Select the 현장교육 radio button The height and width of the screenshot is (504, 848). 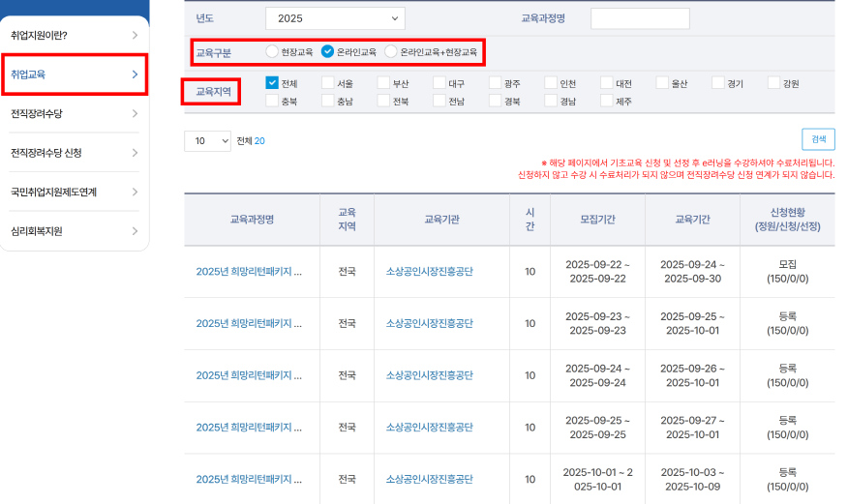click(x=272, y=51)
